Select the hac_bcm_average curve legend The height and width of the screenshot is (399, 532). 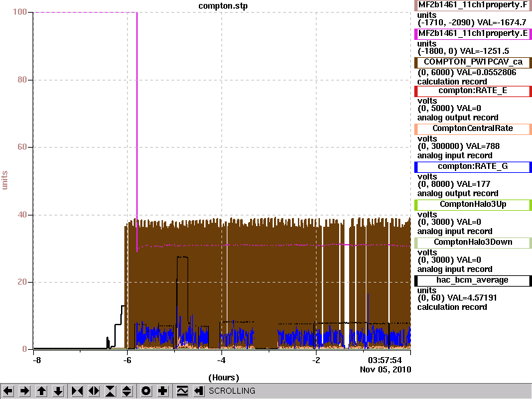(x=473, y=281)
